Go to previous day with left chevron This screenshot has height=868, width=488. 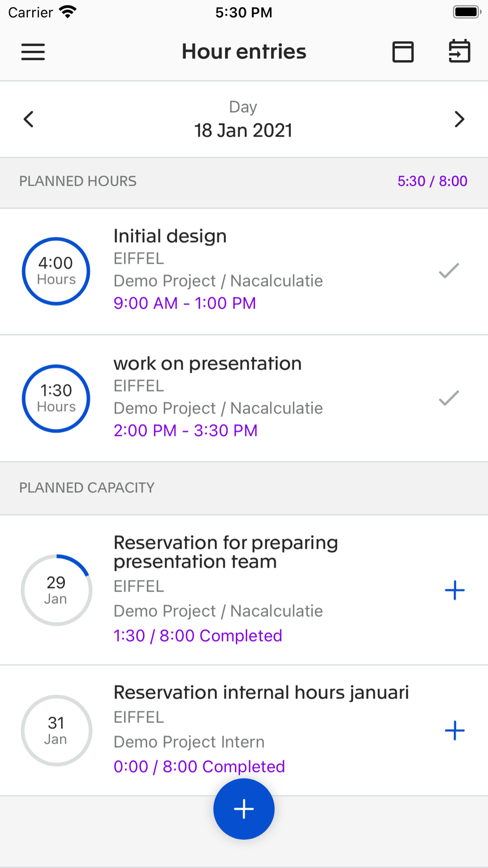[29, 119]
